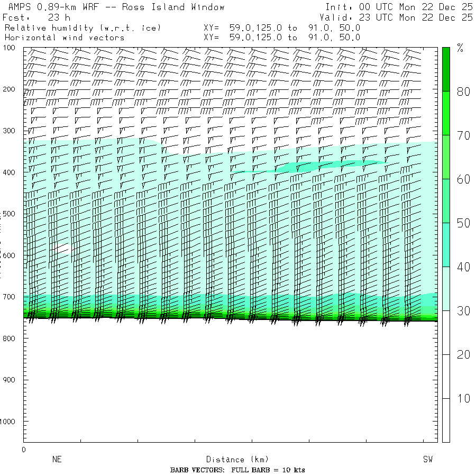Click the XY coordinates beside Horizontal wind vectors
The height and width of the screenshot is (476, 476).
pos(282,38)
